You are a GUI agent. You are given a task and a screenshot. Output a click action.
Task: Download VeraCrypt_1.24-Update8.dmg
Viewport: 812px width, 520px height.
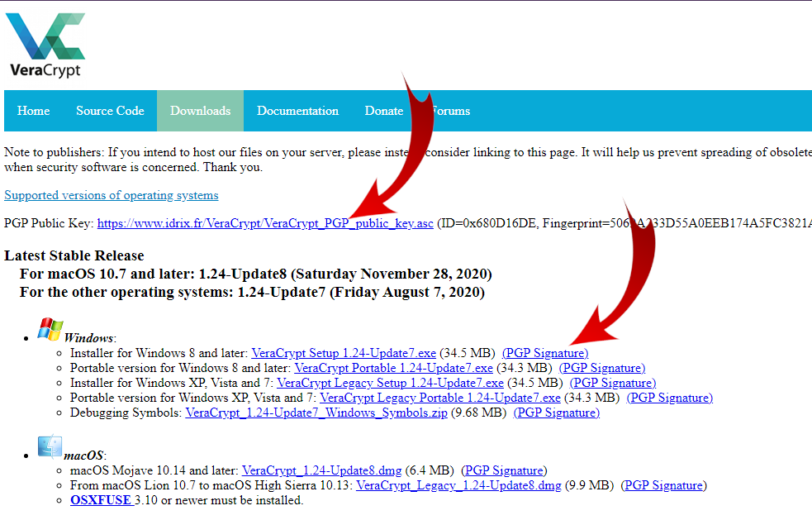321,470
